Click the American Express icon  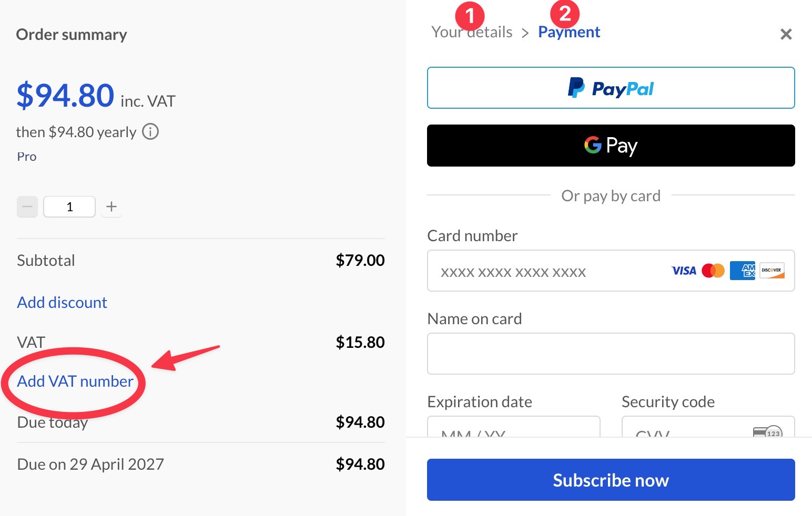tap(742, 270)
